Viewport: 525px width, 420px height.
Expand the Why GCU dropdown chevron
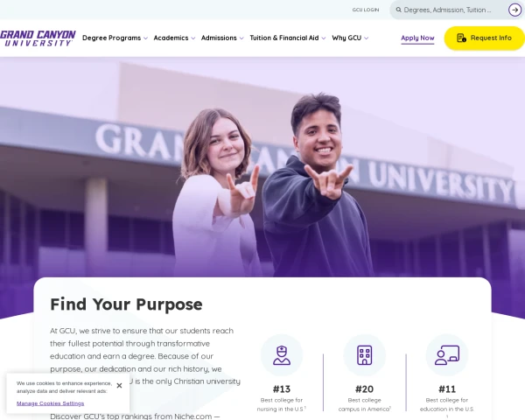(x=366, y=38)
